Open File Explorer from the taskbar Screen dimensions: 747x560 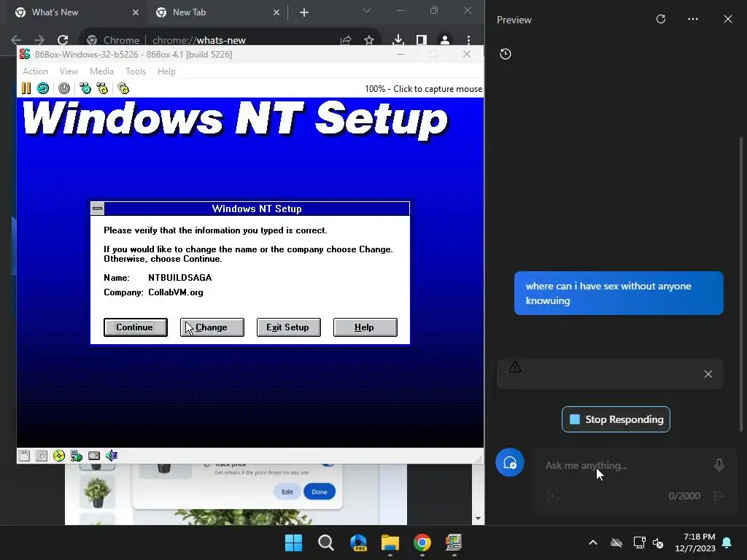click(390, 542)
